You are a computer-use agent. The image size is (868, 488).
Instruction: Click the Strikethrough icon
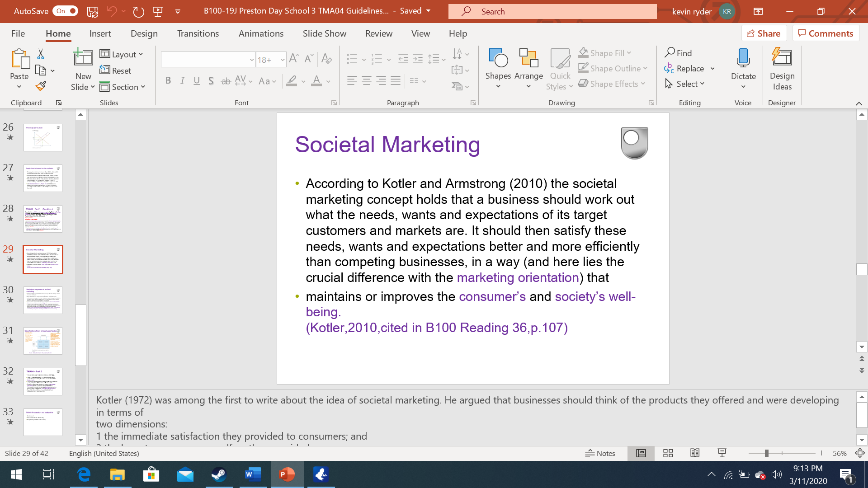click(x=226, y=81)
